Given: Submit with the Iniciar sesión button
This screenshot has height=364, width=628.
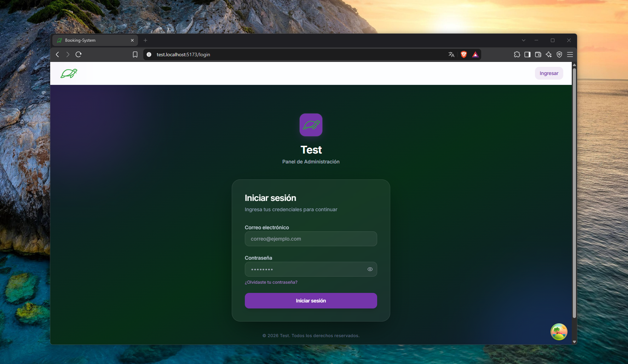Looking at the screenshot, I should coord(311,301).
